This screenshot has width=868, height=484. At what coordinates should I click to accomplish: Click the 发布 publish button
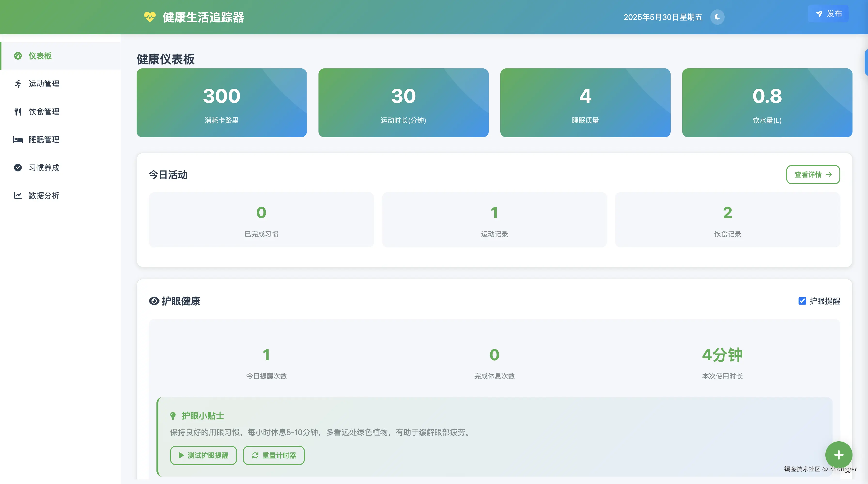pyautogui.click(x=828, y=14)
